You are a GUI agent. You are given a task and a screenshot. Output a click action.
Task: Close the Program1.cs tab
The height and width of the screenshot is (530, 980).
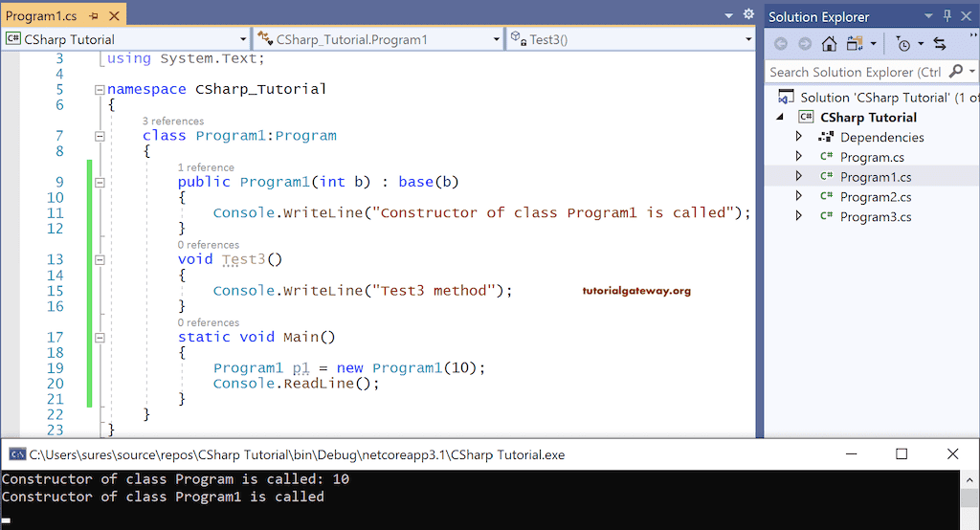click(x=114, y=15)
